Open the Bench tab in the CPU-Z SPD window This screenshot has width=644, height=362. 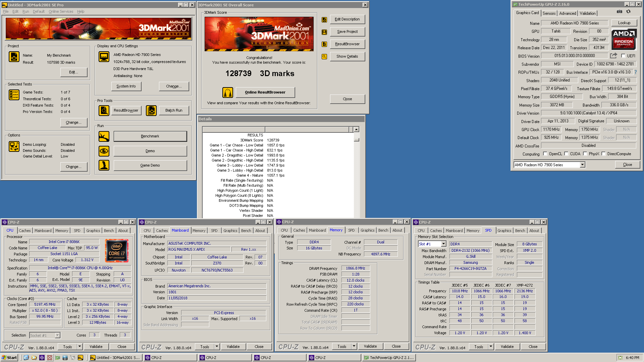pos(520,231)
